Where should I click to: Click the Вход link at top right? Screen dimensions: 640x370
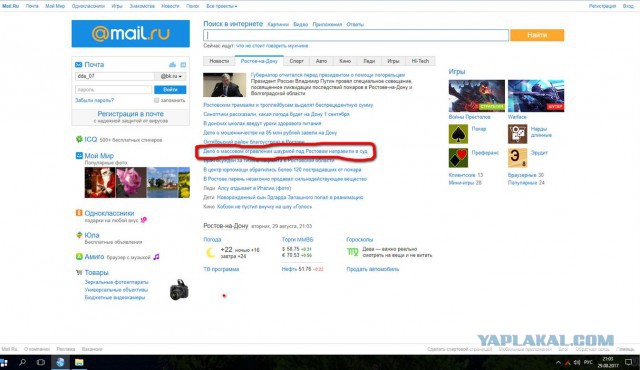coord(628,6)
